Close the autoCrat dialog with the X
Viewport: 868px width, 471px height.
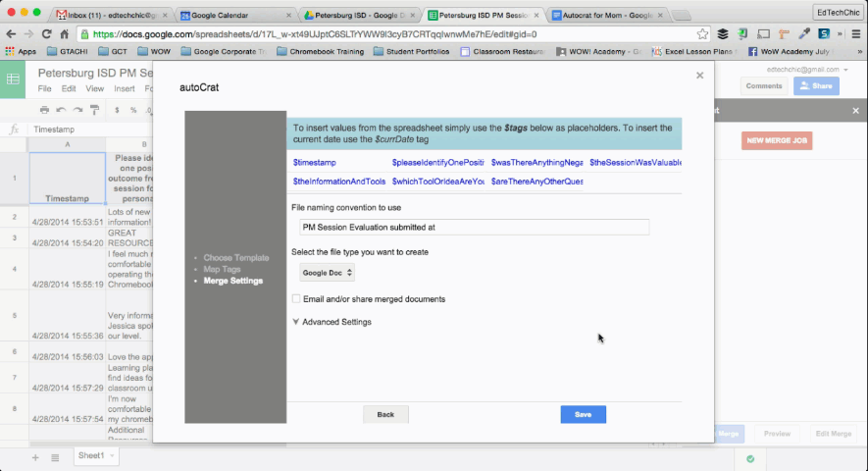pyautogui.click(x=699, y=76)
